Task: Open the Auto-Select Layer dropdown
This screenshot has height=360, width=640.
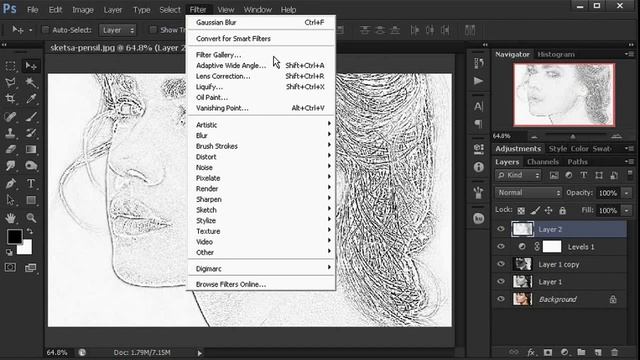Action: click(x=118, y=30)
